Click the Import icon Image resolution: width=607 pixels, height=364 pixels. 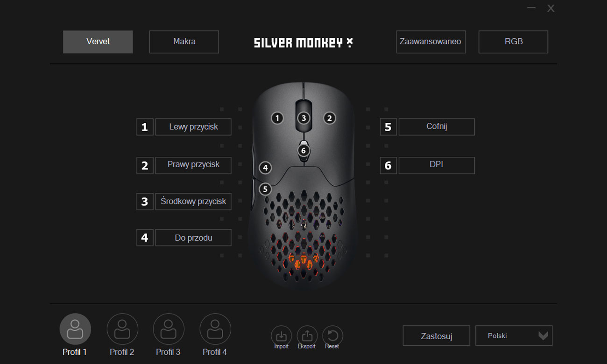tap(281, 336)
